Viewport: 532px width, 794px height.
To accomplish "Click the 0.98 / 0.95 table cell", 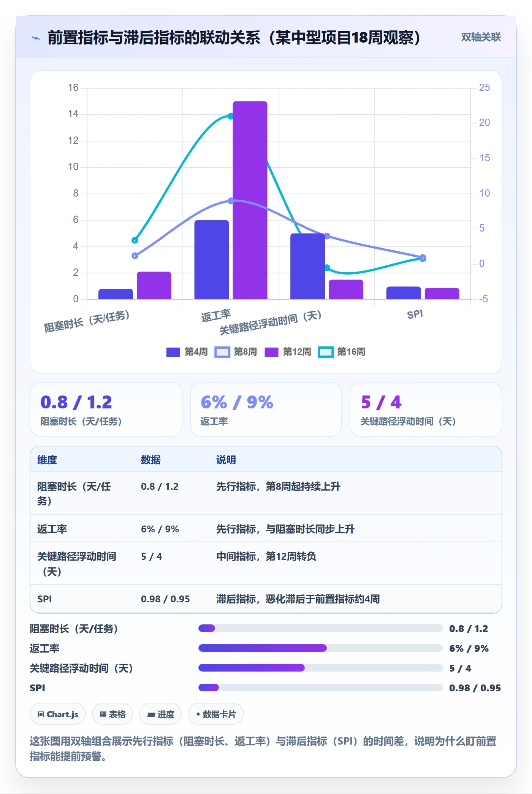I will point(165,599).
